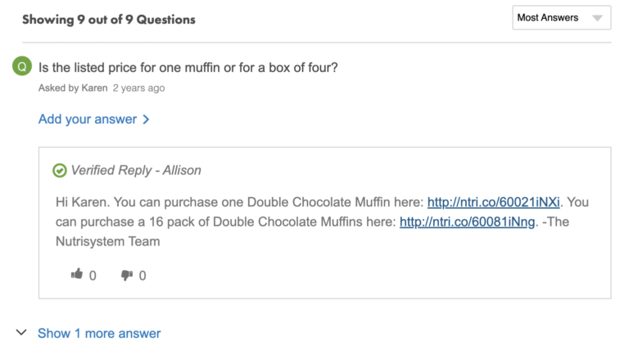Upvote Allison's reply with thumbs up
This screenshot has height=364, width=629.
[x=77, y=275]
